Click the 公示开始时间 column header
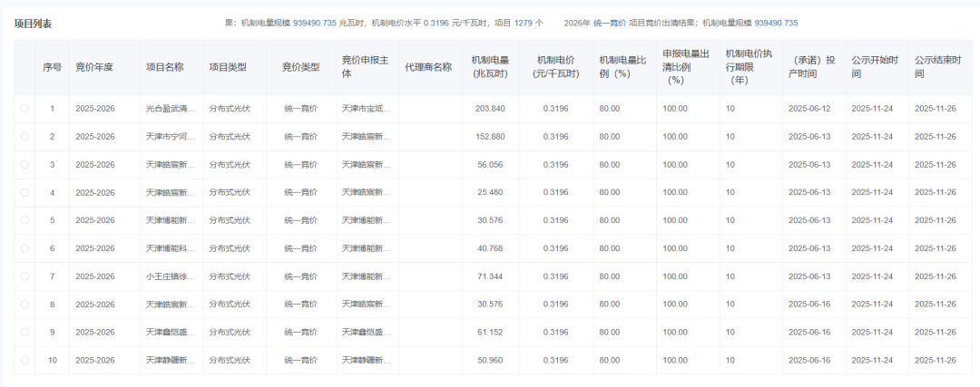 [875, 67]
